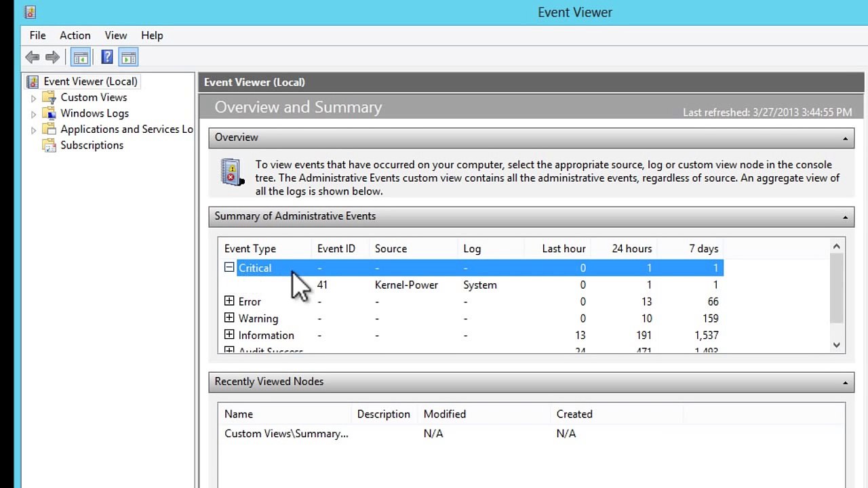The image size is (868, 488).
Task: Collapse the Recently Viewed Nodes section
Action: (845, 382)
